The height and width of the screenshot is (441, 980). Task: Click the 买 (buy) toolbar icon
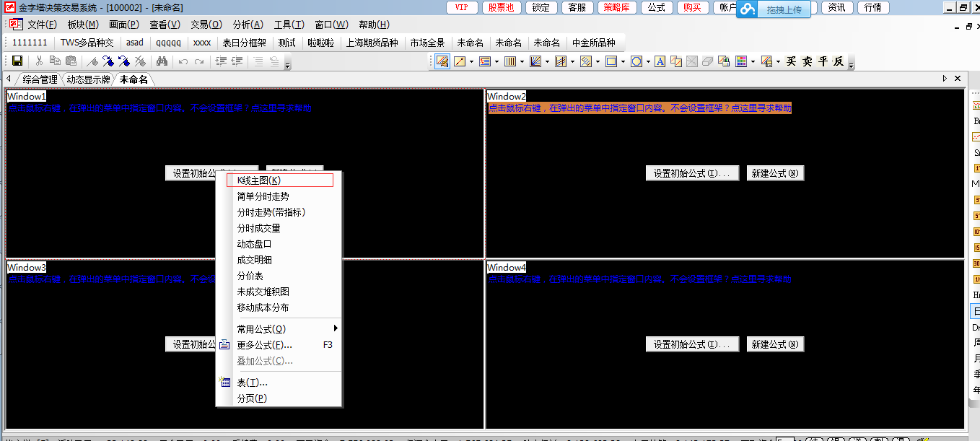[791, 61]
